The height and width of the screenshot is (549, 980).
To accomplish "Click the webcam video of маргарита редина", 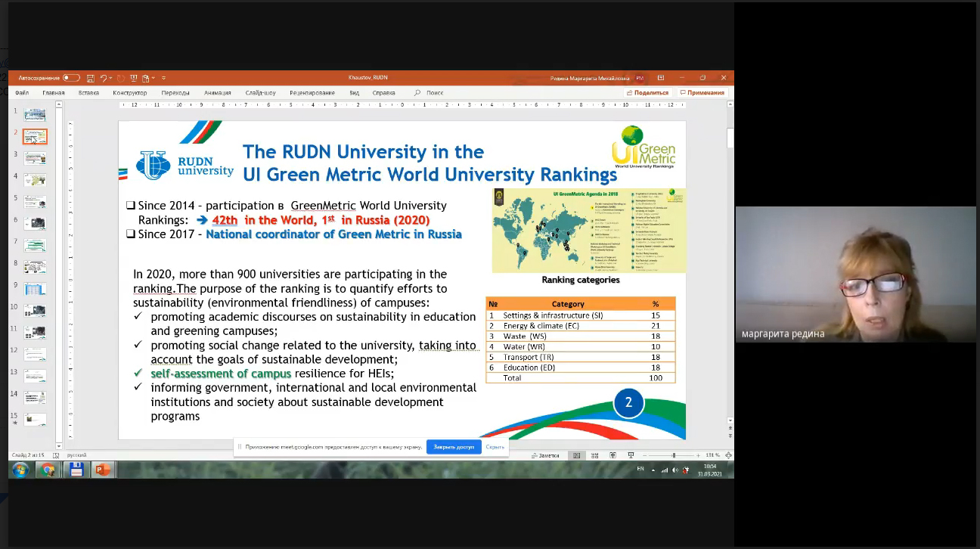I will (x=857, y=274).
